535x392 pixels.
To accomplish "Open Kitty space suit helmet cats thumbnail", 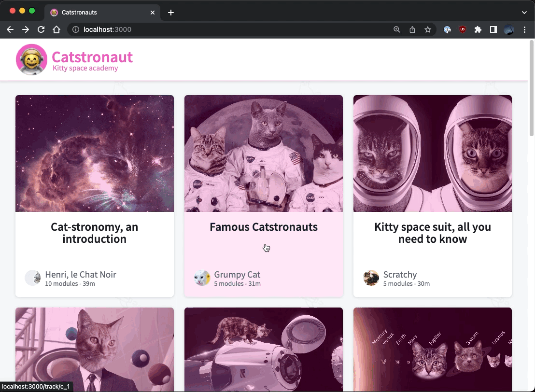I will click(x=433, y=154).
